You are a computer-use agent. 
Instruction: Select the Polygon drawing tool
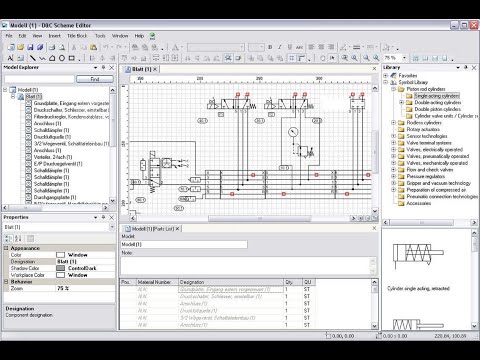pyautogui.click(x=52, y=58)
